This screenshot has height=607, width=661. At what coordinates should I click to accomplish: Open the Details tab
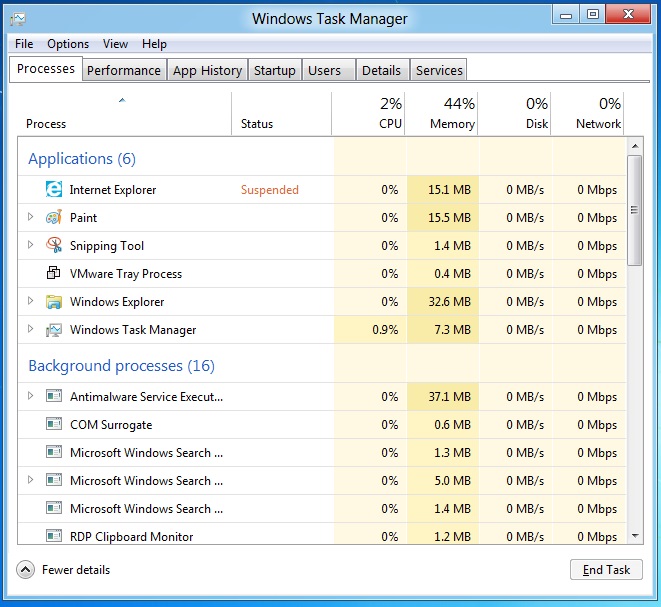coord(382,70)
